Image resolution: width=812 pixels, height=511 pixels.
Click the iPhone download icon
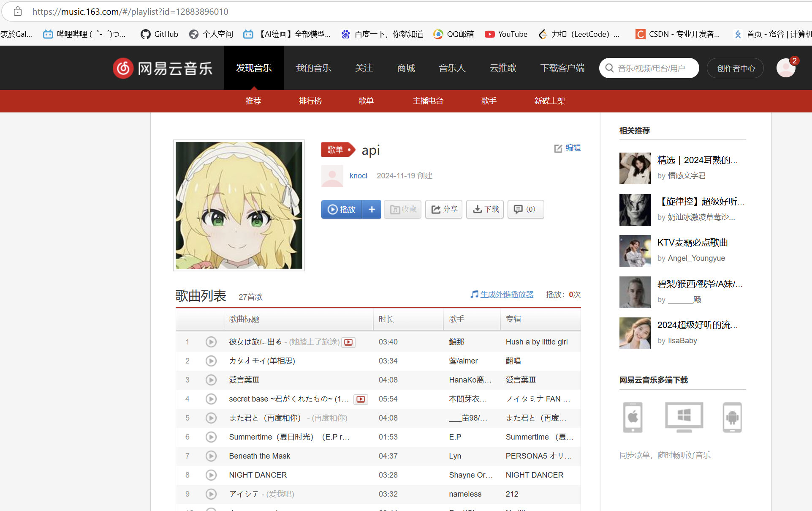(x=633, y=418)
